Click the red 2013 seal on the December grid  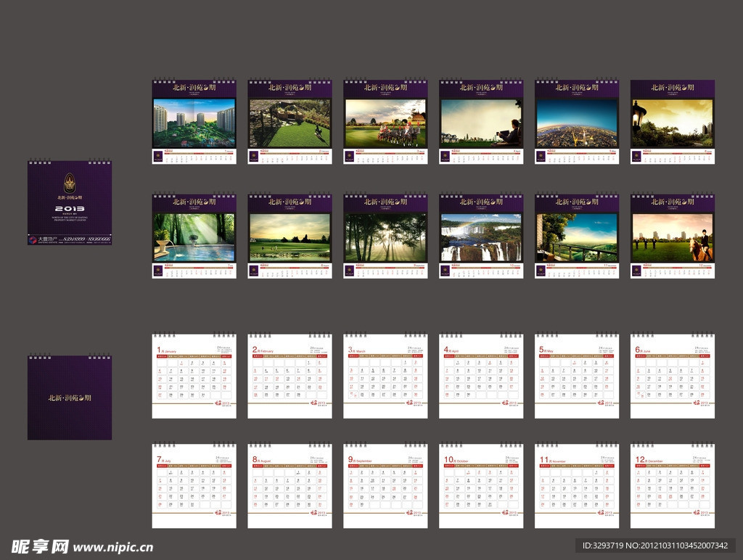click(697, 512)
